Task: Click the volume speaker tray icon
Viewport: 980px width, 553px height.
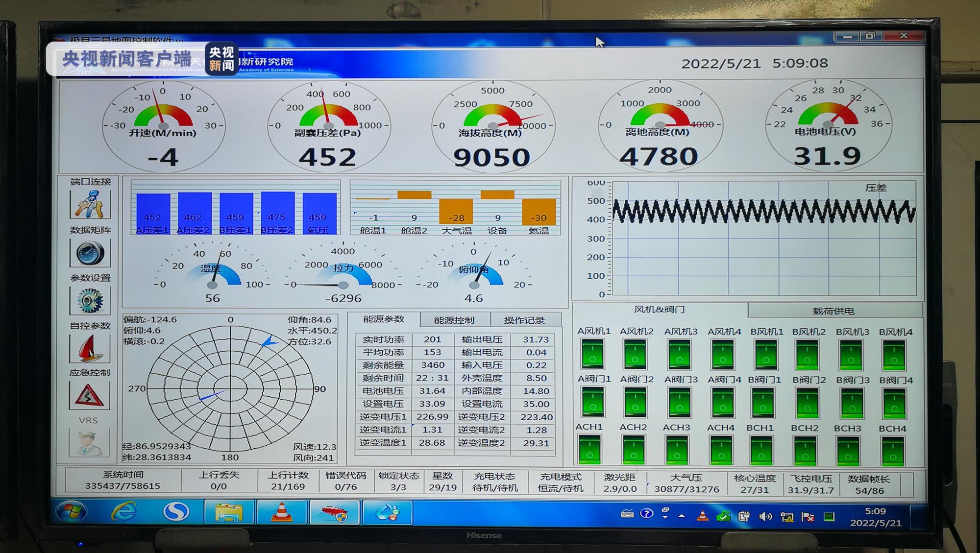Action: (x=765, y=516)
